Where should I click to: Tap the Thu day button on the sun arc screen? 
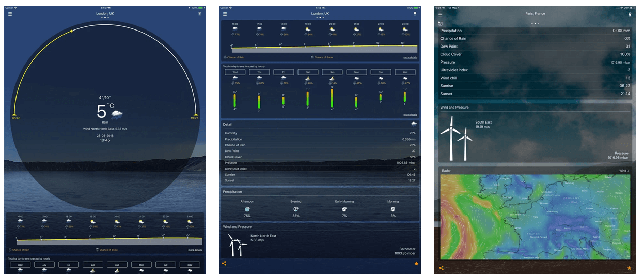(x=44, y=265)
